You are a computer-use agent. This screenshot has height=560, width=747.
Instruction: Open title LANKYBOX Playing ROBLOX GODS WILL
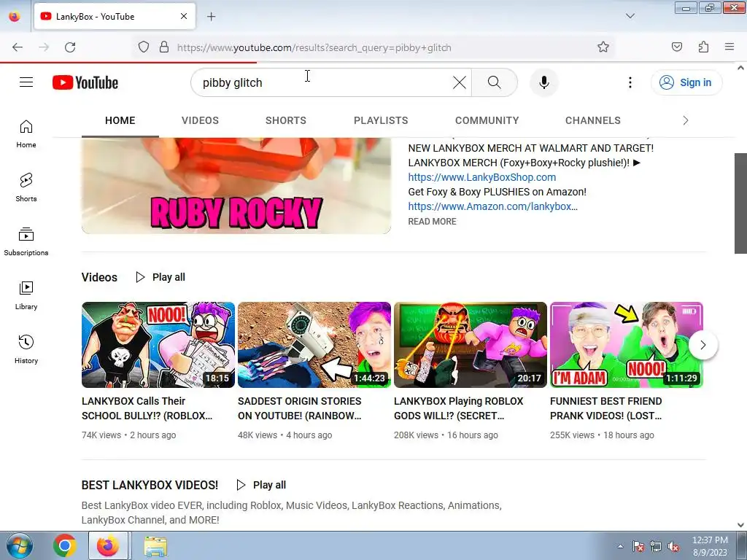pos(458,408)
